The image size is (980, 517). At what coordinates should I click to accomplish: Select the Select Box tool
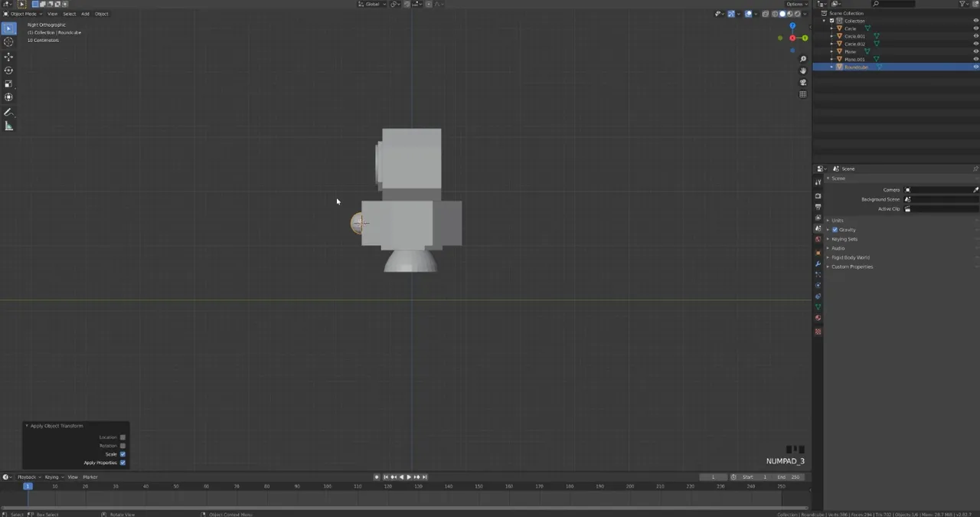pos(8,28)
